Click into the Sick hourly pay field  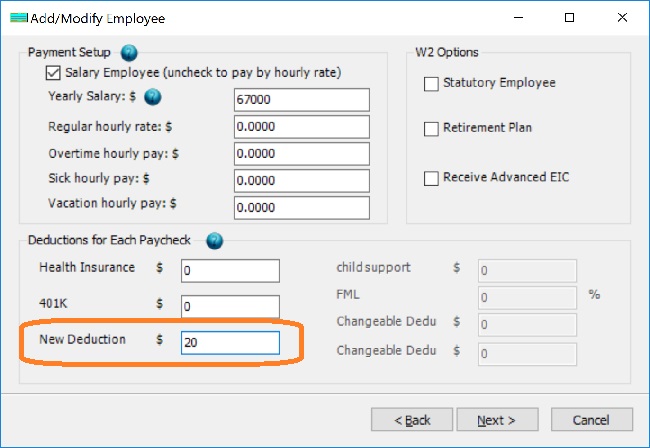coord(301,181)
